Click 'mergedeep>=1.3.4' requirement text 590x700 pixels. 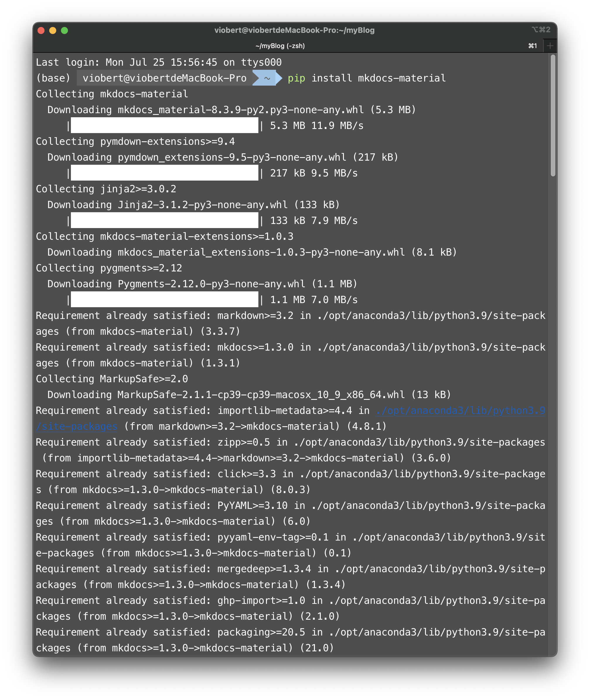coord(264,569)
